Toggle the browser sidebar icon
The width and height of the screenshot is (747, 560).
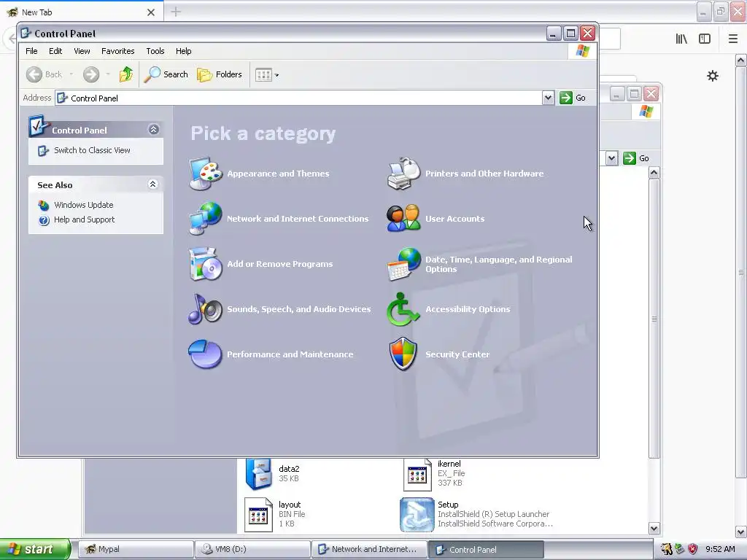coord(705,39)
